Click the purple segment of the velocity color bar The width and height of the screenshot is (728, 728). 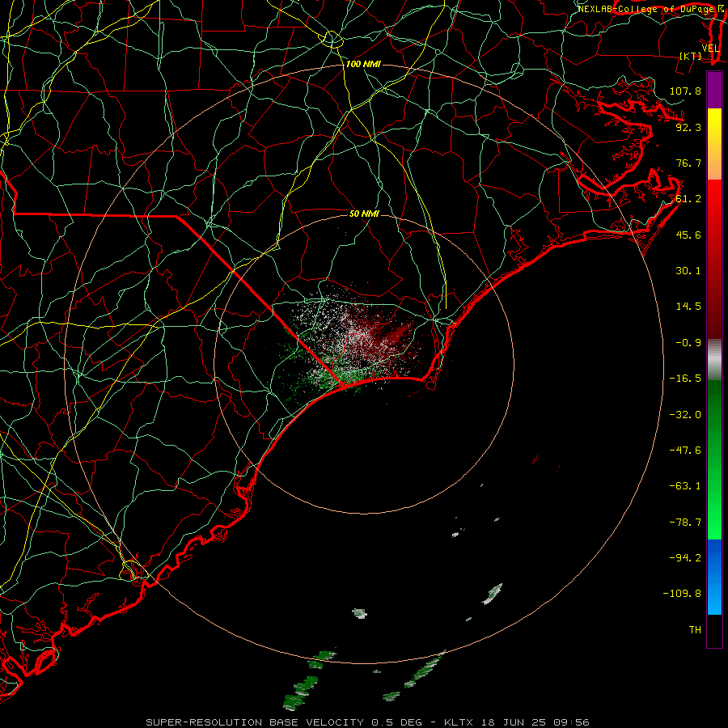point(714,90)
